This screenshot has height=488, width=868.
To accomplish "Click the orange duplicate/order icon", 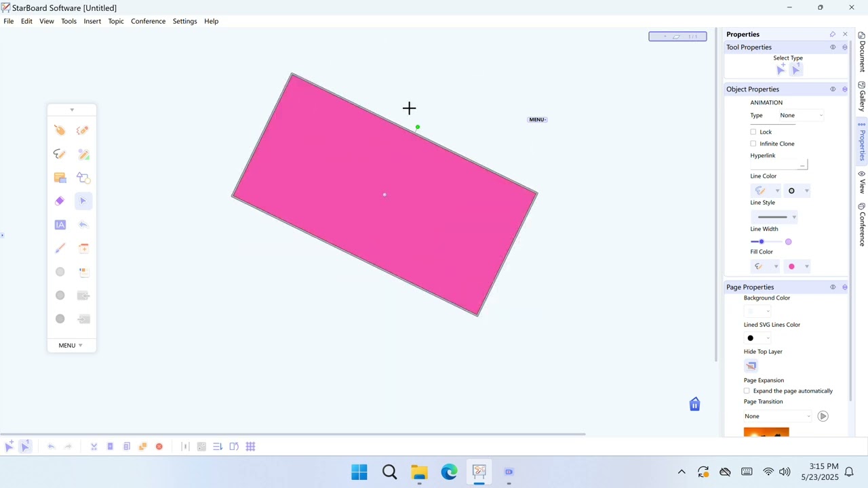I will pos(142,447).
